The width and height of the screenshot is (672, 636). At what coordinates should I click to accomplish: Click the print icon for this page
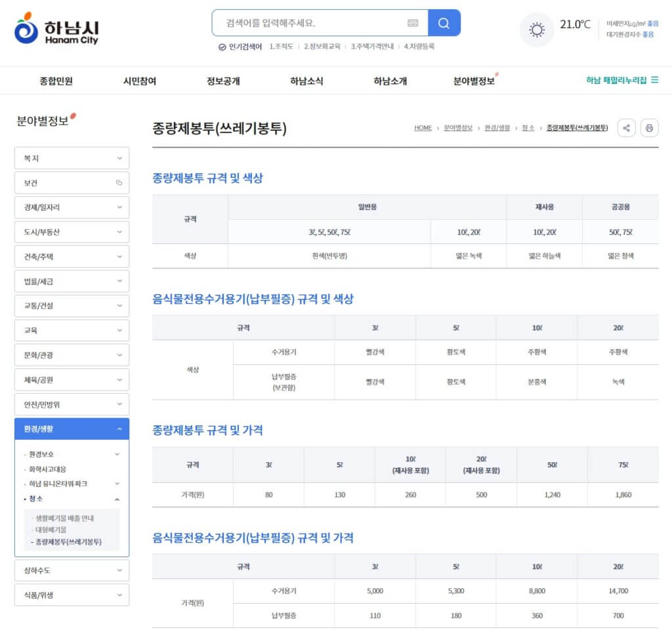(649, 128)
